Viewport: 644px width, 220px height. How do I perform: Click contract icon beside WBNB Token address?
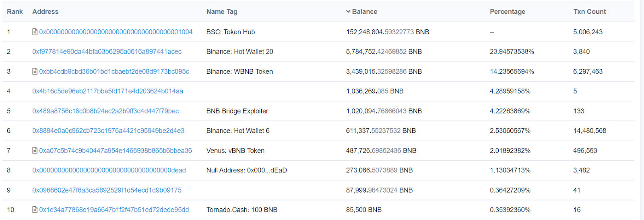click(35, 71)
